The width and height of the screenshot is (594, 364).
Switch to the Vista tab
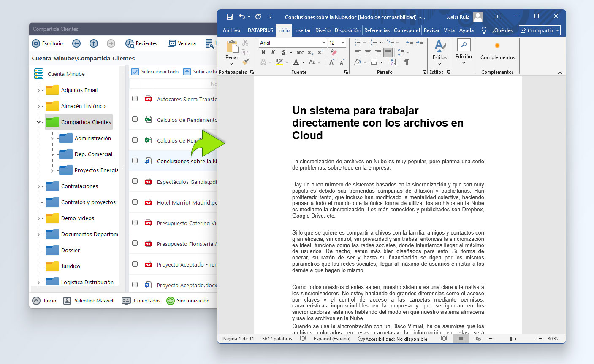pos(449,30)
